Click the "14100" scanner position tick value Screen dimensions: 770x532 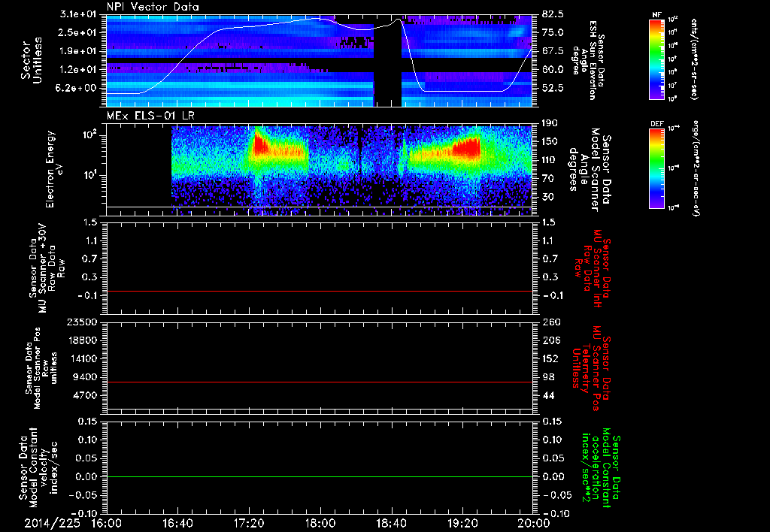pyautogui.click(x=82, y=358)
